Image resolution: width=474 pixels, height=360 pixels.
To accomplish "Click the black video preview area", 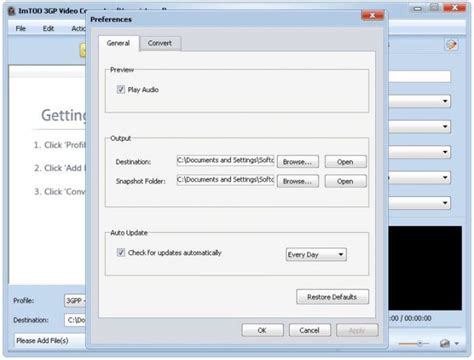I will (x=425, y=268).
